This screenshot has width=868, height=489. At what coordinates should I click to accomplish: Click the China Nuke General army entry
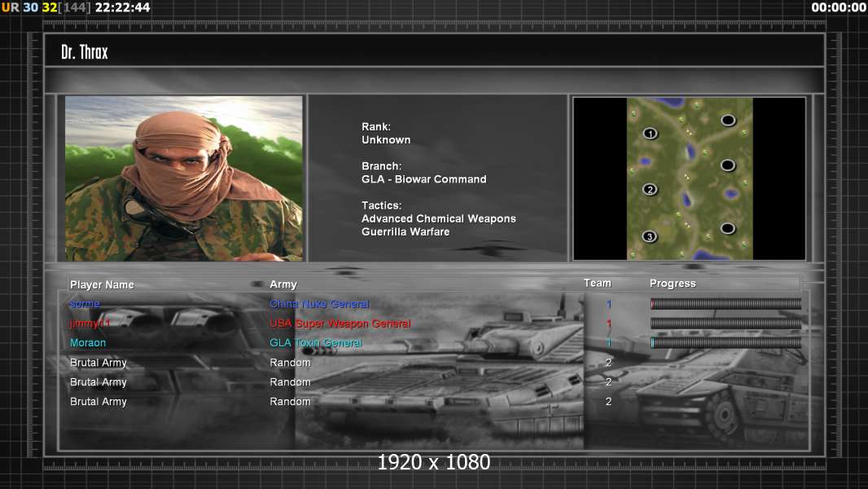pyautogui.click(x=319, y=304)
